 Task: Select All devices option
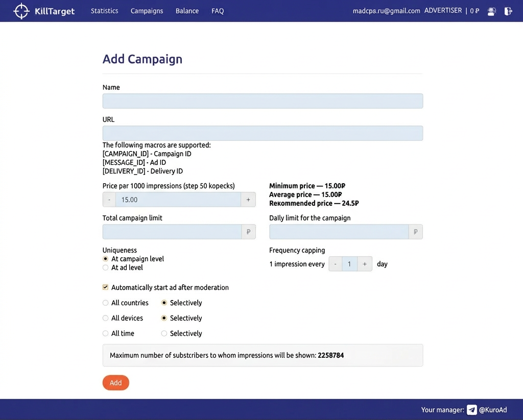tap(105, 318)
